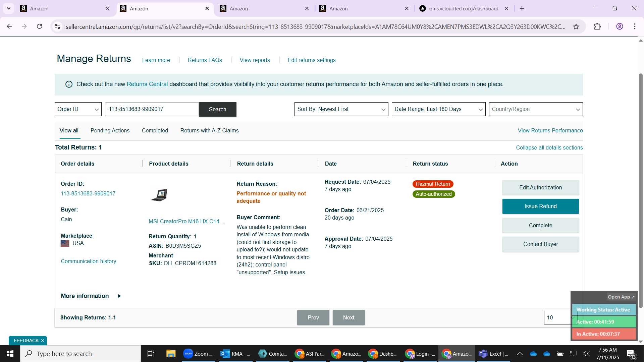Click the MSI laptop product thumbnail
This screenshot has width=644, height=362.
pyautogui.click(x=159, y=195)
